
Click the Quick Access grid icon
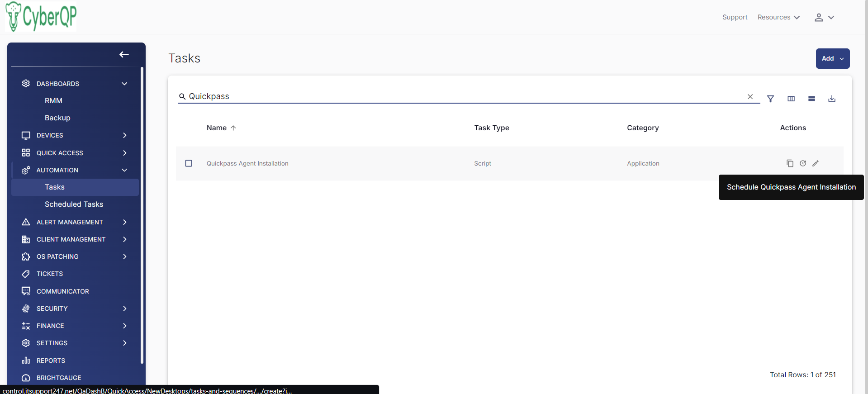pos(26,153)
